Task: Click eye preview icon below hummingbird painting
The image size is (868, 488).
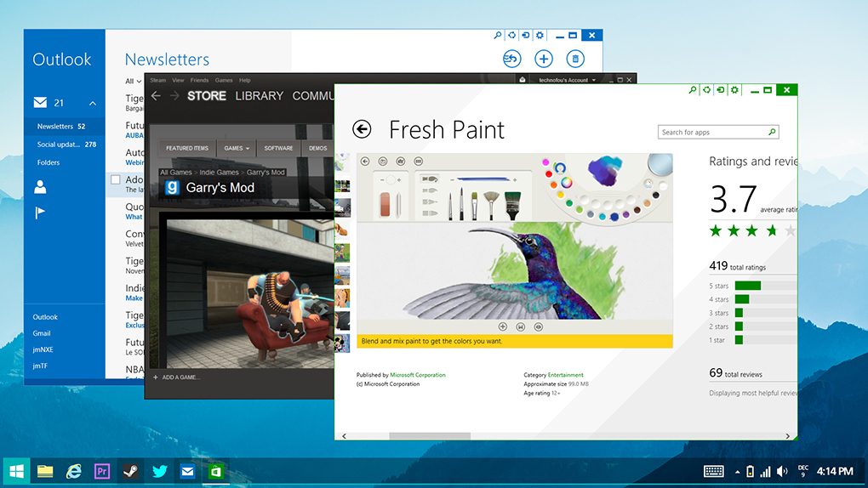Action: click(538, 327)
